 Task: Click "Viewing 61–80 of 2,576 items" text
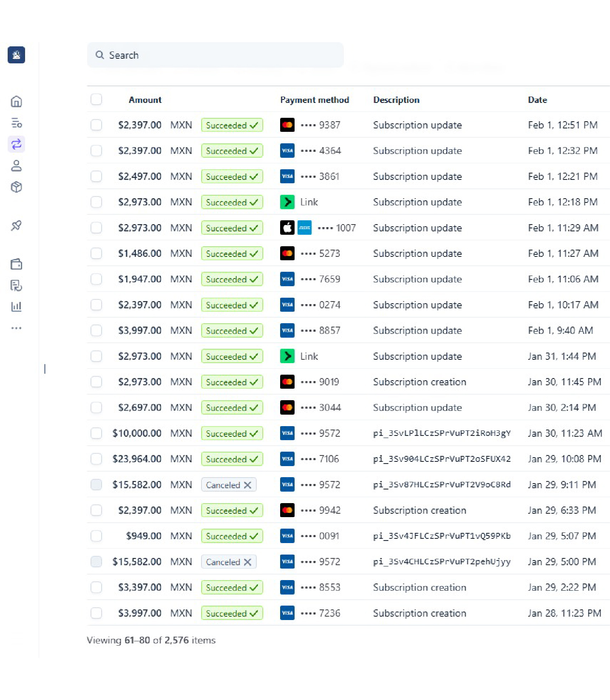[151, 640]
